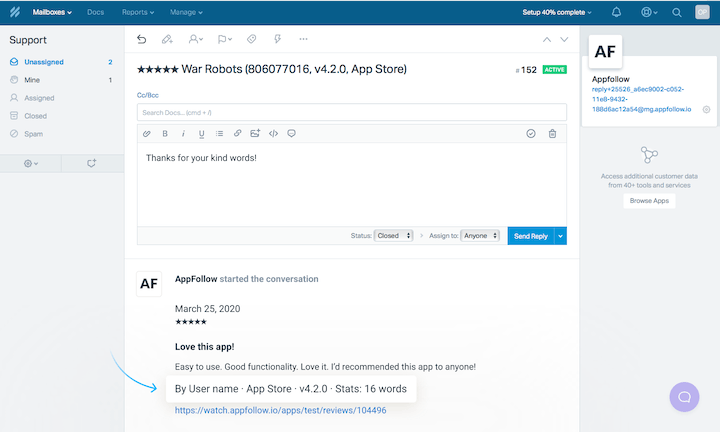The height and width of the screenshot is (432, 720).
Task: Expand the Setup 40% complete dropdown
Action: click(557, 12)
